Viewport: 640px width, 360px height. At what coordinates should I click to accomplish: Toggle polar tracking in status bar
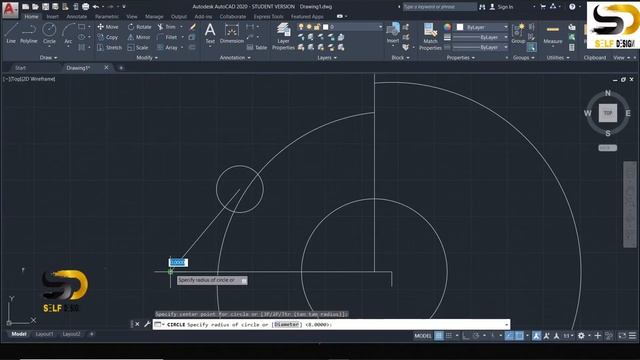pyautogui.click(x=476, y=336)
